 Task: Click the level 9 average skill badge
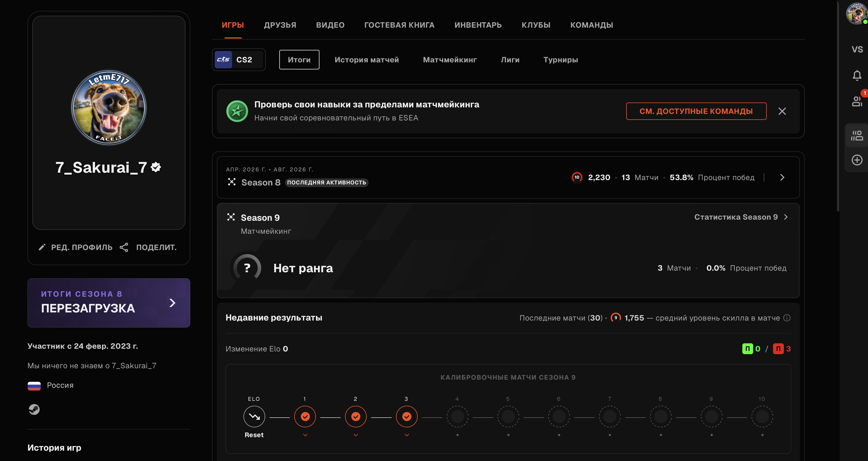tap(616, 318)
